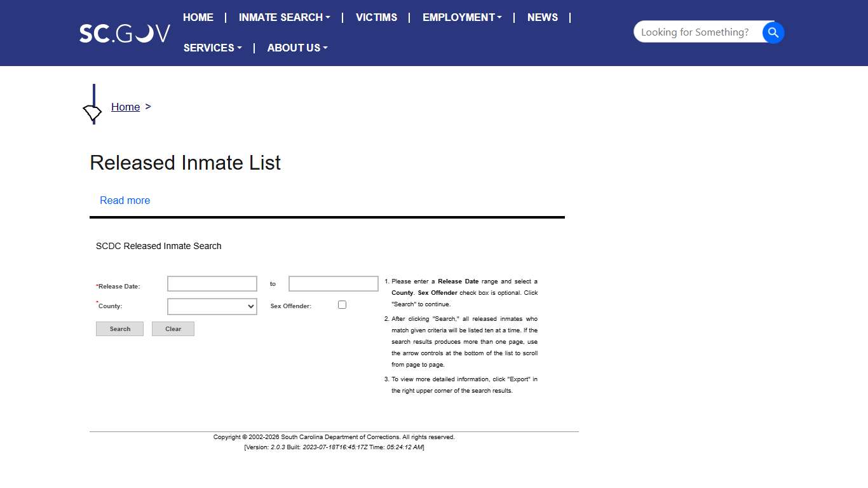Expand the Employment menu
The height and width of the screenshot is (488, 868).
462,17
